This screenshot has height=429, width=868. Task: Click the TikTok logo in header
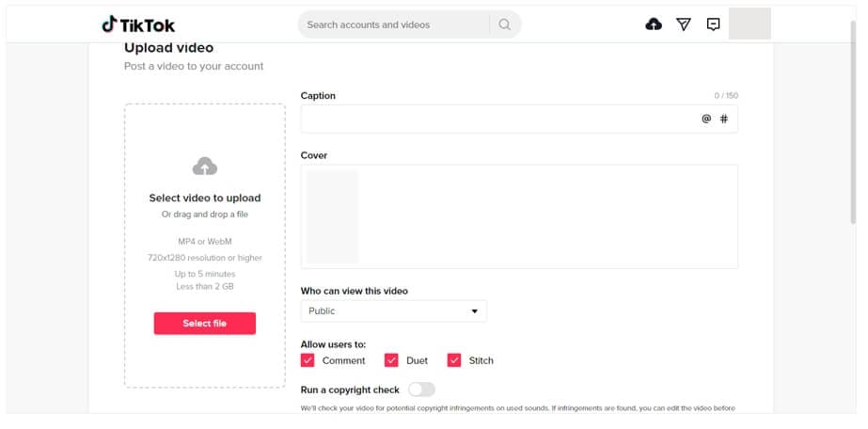138,24
